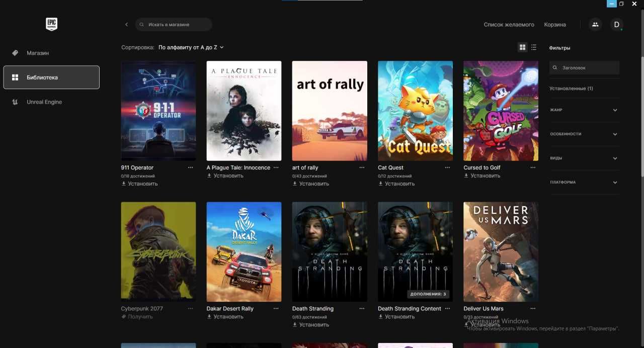Viewport: 644px width, 348px height.
Task: Select Библиотека in the sidebar
Action: (51, 77)
